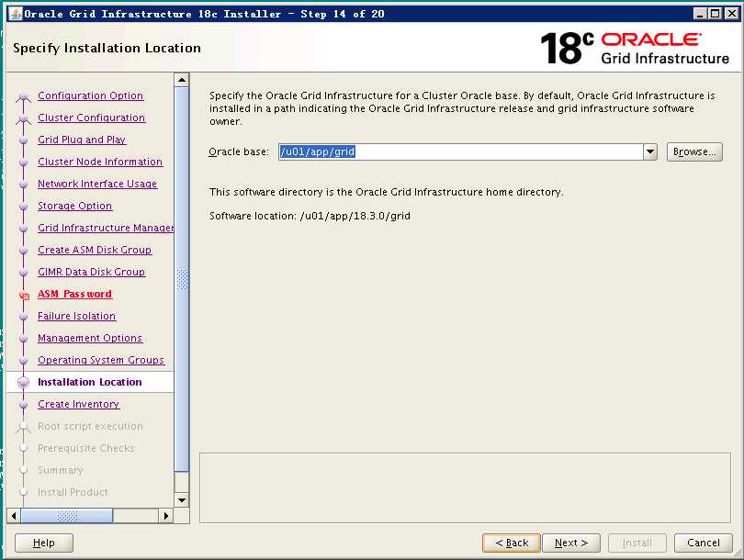Click the empty message area at bottom
This screenshot has height=560, width=744.
tap(465, 487)
